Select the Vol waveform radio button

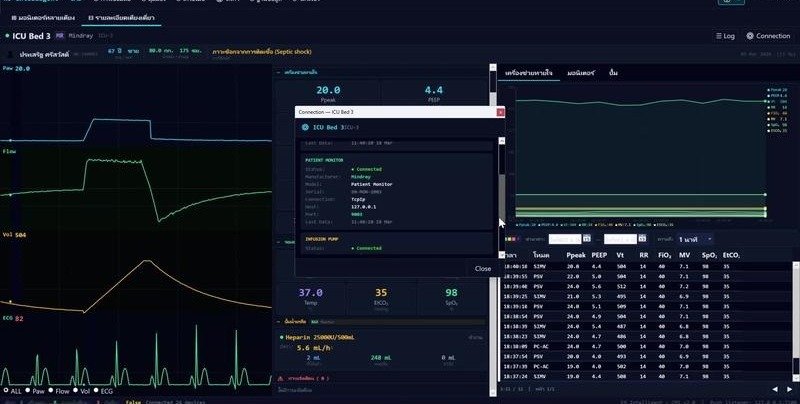pos(75,391)
